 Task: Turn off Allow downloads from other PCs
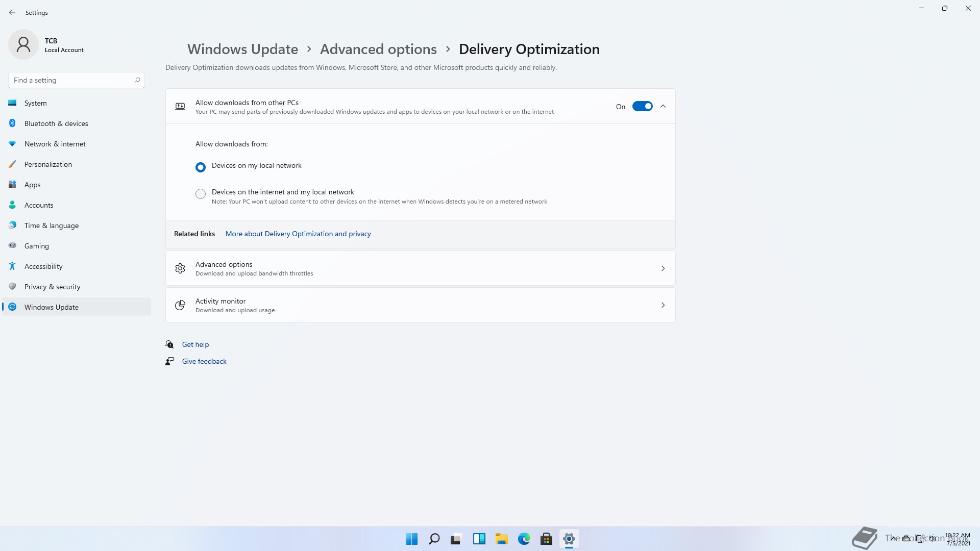[x=642, y=106]
